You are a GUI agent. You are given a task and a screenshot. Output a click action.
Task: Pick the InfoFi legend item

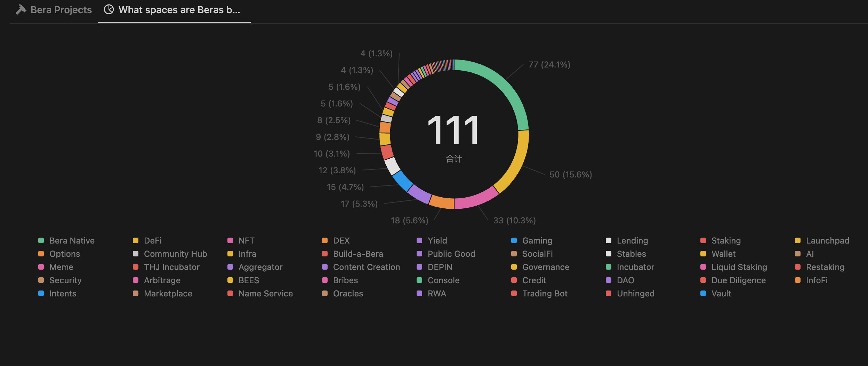point(811,280)
